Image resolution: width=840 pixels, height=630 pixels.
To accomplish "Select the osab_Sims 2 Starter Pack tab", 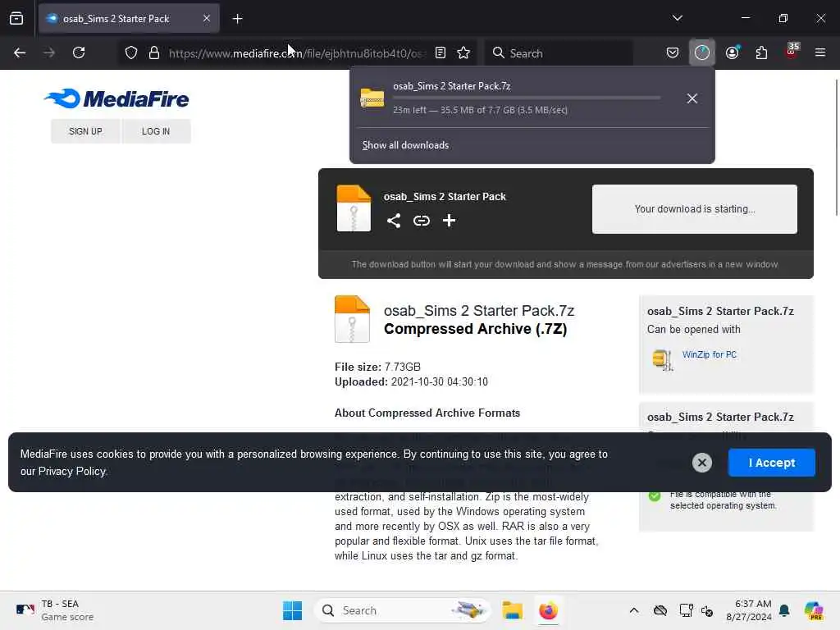I will point(129,19).
